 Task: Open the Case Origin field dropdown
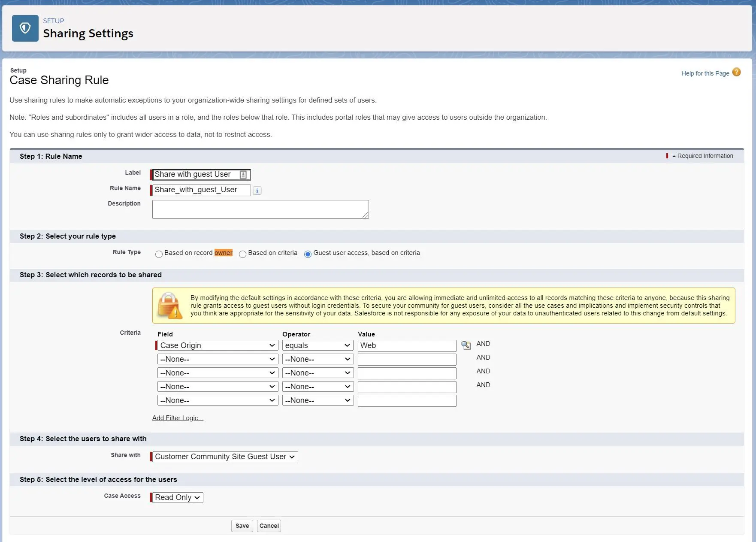coord(218,345)
